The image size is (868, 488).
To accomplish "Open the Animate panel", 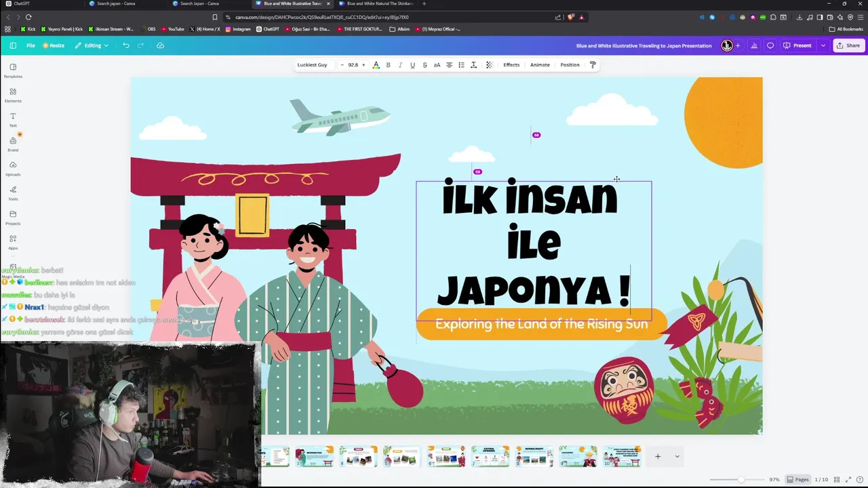I will point(540,65).
